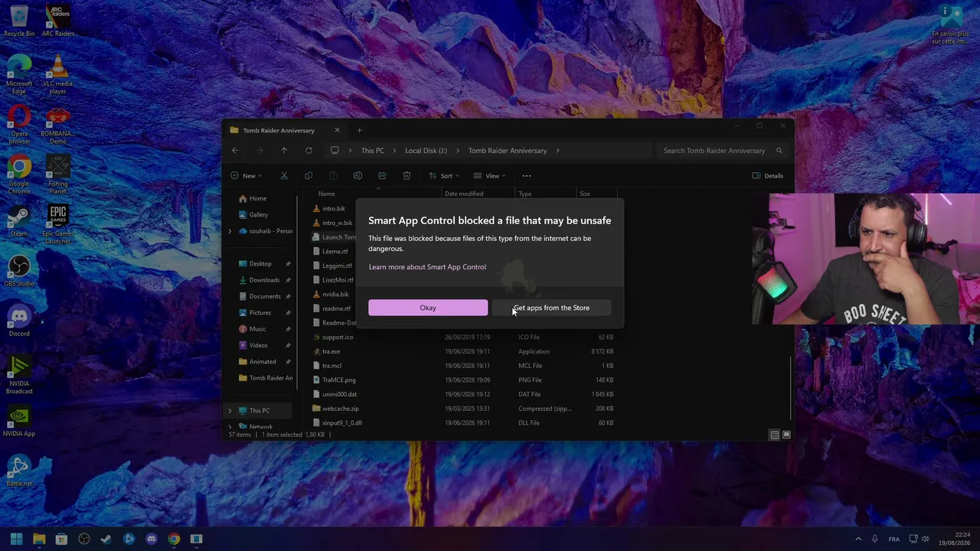Go back in File Explorer

click(x=235, y=151)
